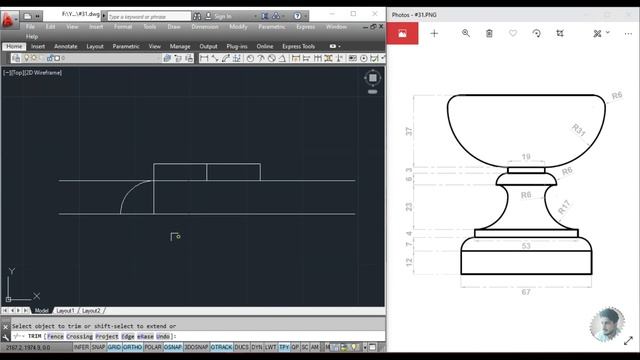Expand the search field arrow beside filename

[x=104, y=16]
